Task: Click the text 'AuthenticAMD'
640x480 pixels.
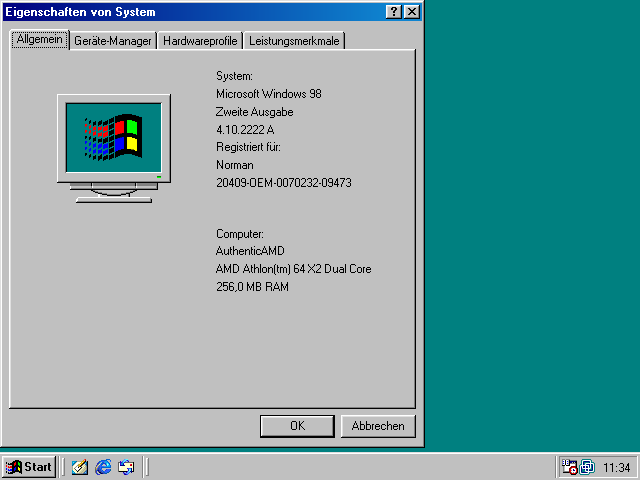Action: (250, 251)
